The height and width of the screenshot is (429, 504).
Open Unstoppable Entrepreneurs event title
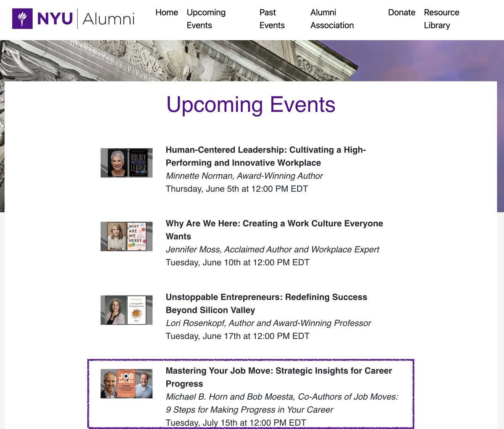266,303
